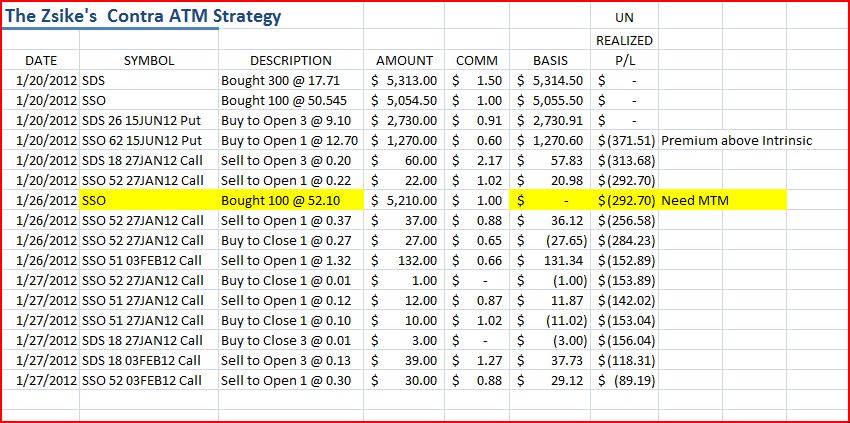Click the 'UN REALIZED' header cell

tap(624, 29)
